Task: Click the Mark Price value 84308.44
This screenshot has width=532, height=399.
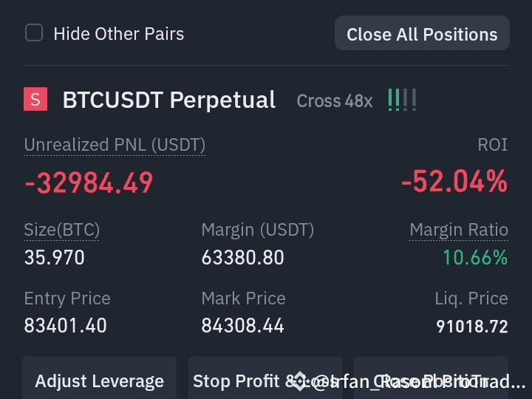Action: (x=242, y=326)
